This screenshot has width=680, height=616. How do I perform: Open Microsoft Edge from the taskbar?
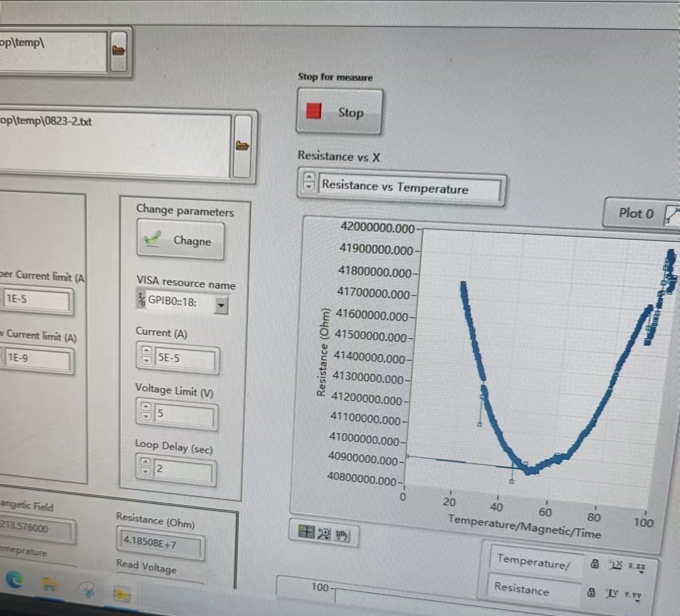[14, 580]
